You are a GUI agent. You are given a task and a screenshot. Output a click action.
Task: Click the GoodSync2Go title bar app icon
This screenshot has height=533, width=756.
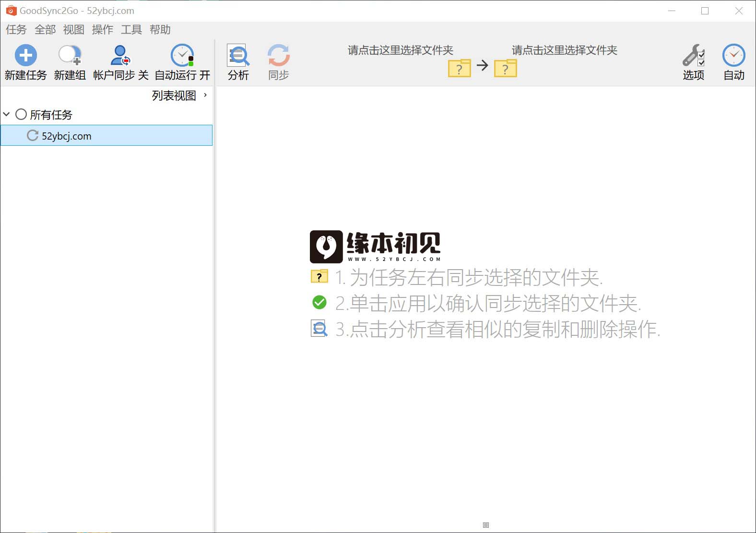[11, 11]
